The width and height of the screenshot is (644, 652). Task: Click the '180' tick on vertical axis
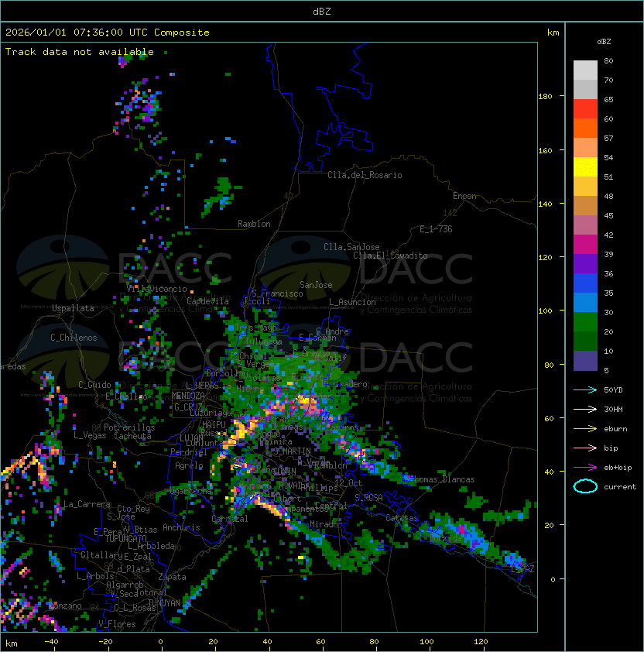point(545,97)
